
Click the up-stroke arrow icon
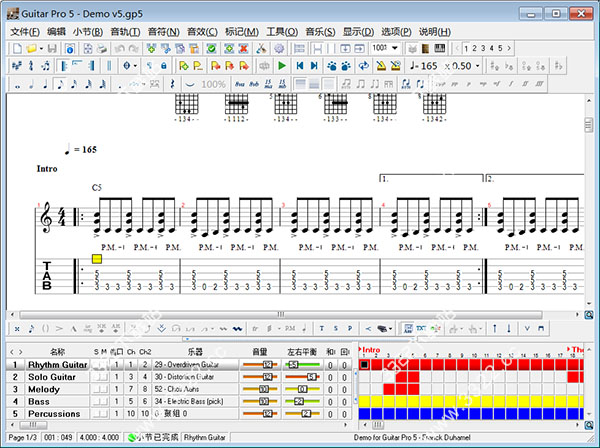click(x=495, y=328)
